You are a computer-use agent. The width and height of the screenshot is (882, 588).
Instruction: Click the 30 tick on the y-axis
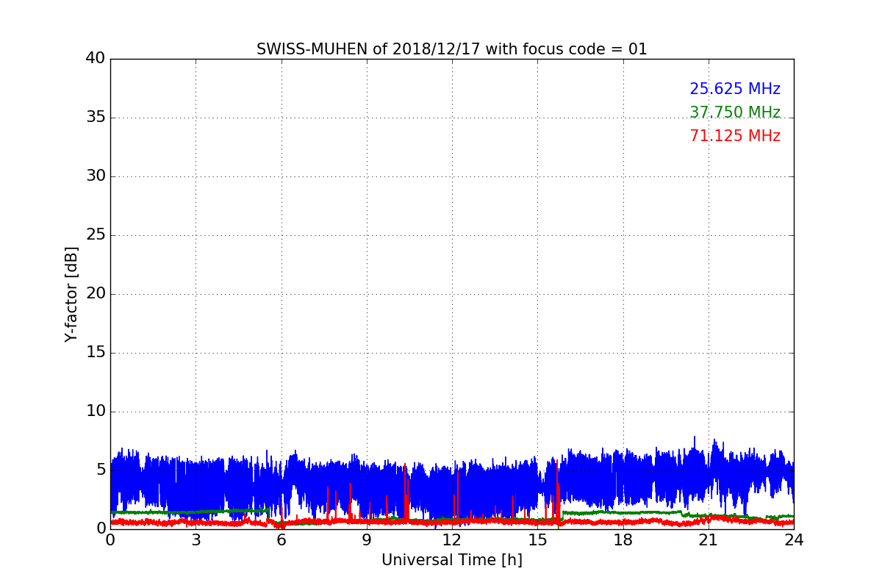pyautogui.click(x=96, y=176)
